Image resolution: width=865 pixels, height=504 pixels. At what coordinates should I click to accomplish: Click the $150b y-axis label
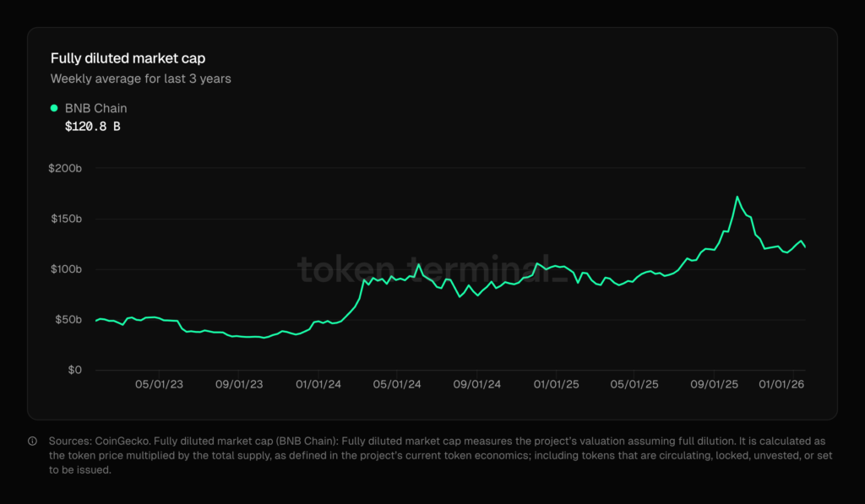coord(65,219)
